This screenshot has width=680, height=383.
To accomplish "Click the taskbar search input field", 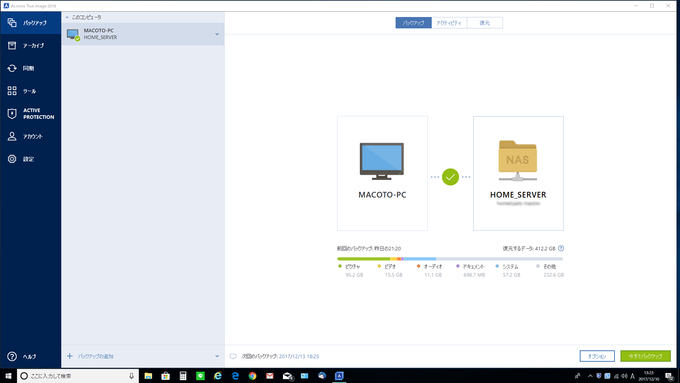I will [x=78, y=376].
